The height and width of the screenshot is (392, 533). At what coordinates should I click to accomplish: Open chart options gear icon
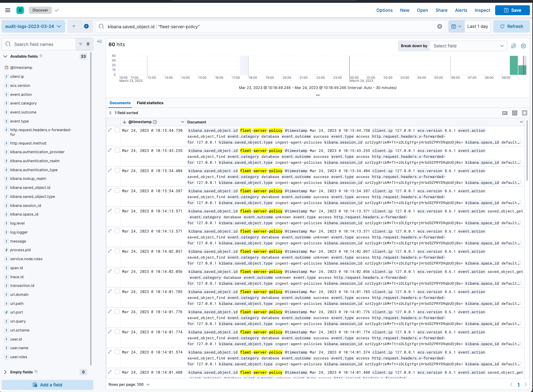point(523,46)
